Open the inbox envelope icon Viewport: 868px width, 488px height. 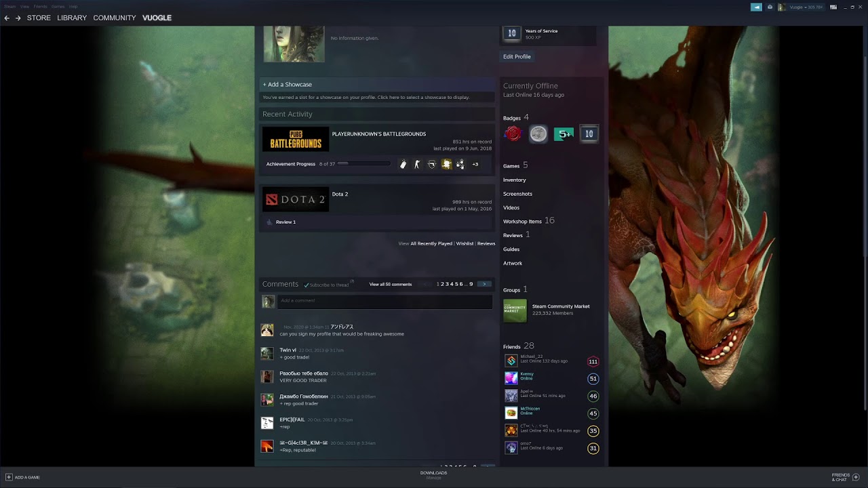pyautogui.click(x=770, y=7)
